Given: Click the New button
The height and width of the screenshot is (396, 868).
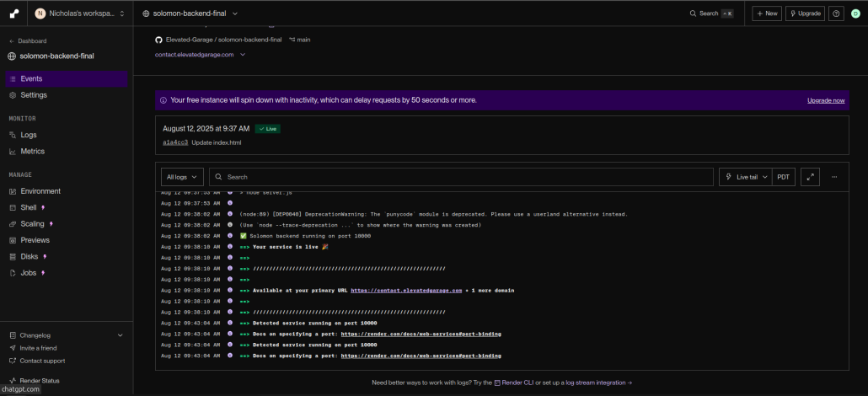Looking at the screenshot, I should click(767, 13).
